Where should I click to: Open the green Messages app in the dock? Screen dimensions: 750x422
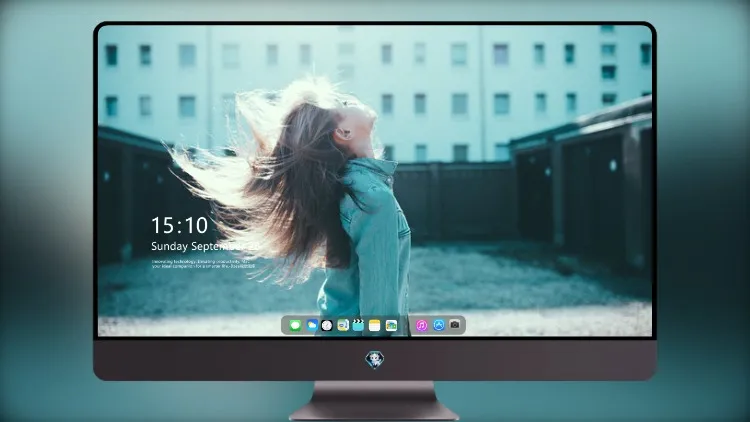coord(295,325)
